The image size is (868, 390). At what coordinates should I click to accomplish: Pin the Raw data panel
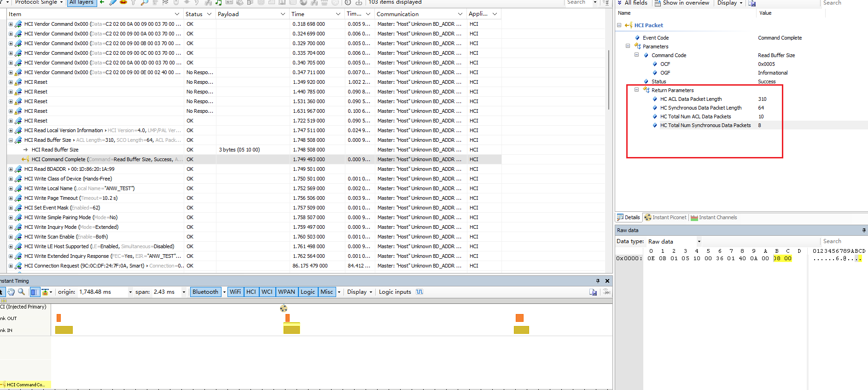(864, 230)
